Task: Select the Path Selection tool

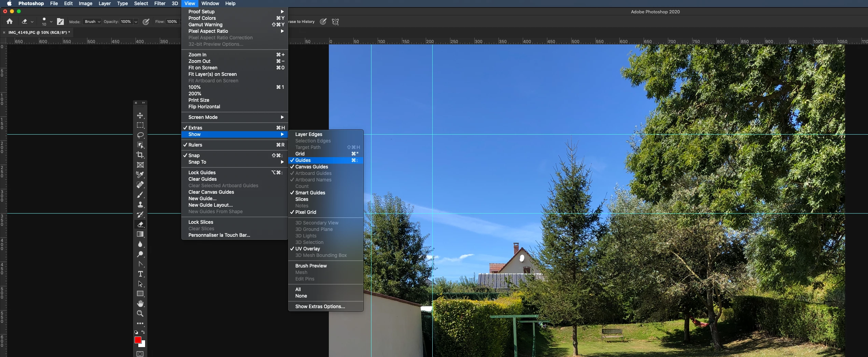Action: pyautogui.click(x=140, y=284)
